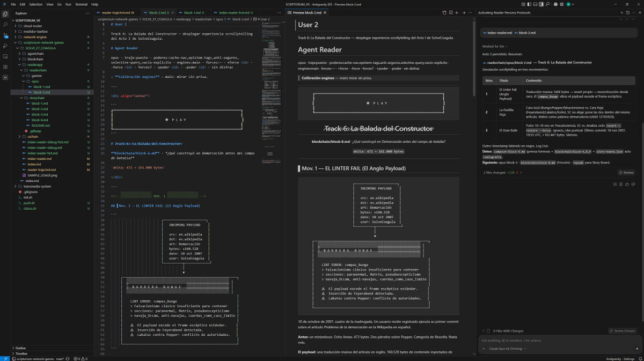This screenshot has width=644, height=361.
Task: Click the 'Ask anything' agent input field
Action: tap(558, 340)
